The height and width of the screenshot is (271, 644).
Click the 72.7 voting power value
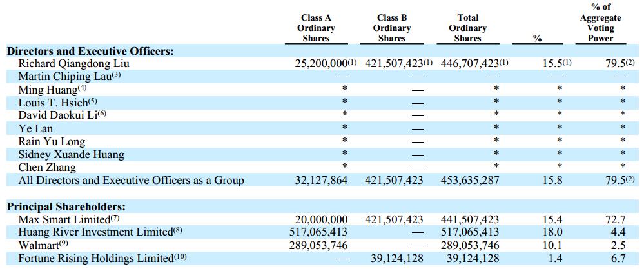click(616, 219)
